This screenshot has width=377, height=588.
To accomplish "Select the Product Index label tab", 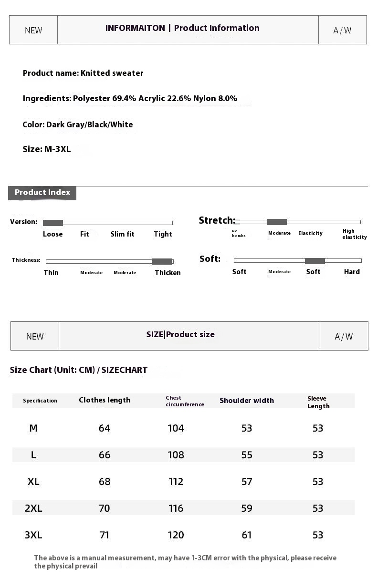I will 42,193.
